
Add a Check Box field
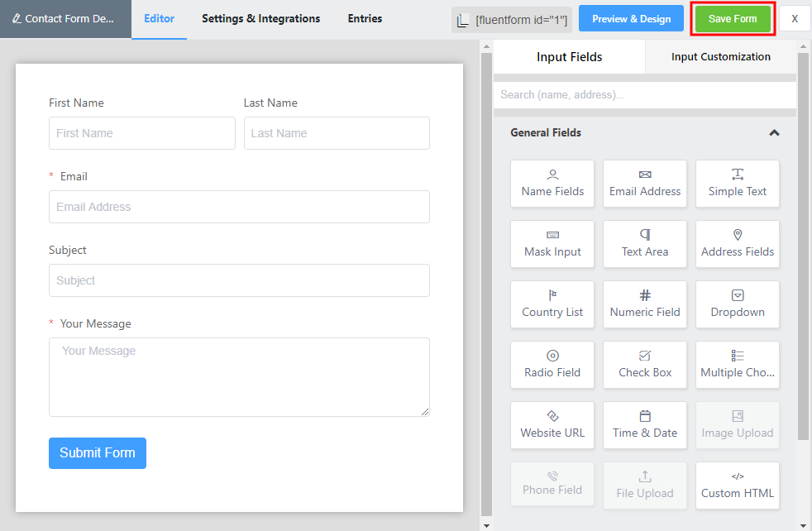(644, 365)
